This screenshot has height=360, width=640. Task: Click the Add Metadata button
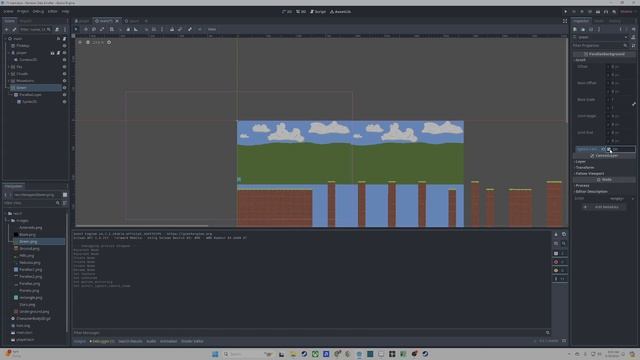click(x=603, y=207)
